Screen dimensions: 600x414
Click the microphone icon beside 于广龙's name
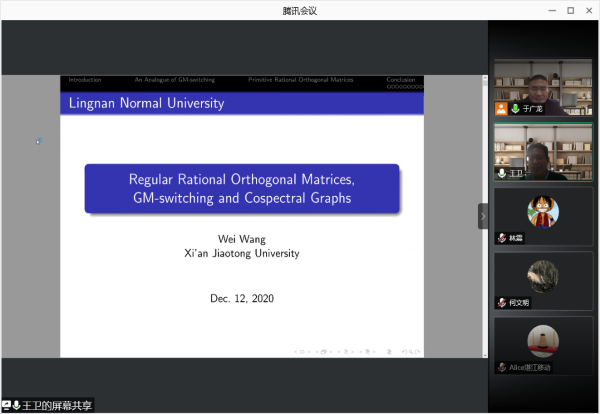(514, 108)
